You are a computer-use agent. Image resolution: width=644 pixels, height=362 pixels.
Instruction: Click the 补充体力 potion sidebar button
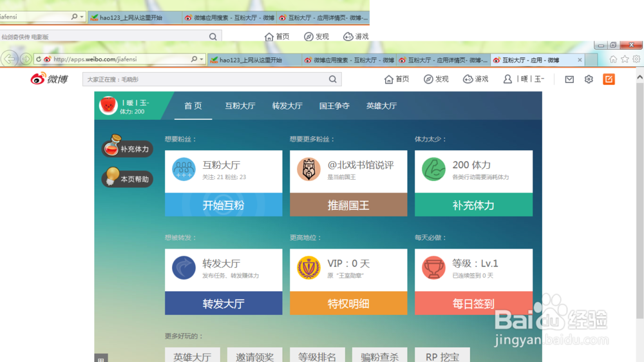pos(128,147)
